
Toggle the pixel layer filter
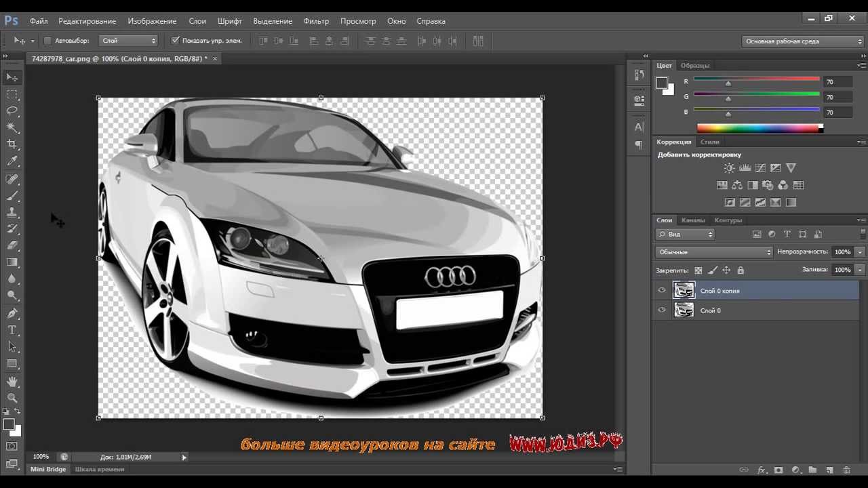coord(757,234)
